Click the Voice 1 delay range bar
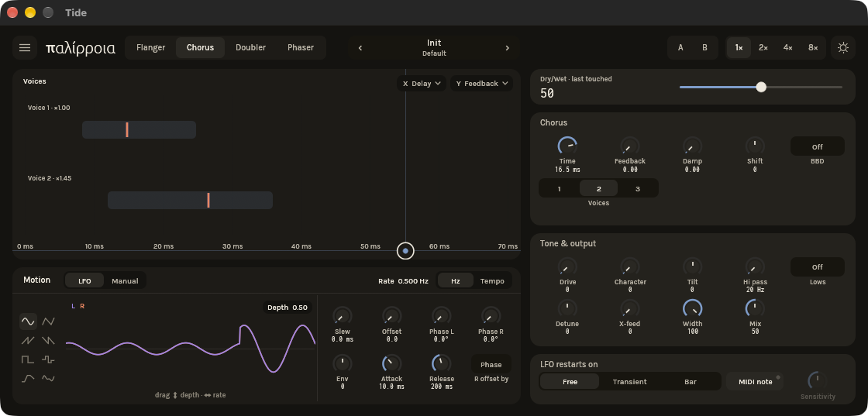 139,130
